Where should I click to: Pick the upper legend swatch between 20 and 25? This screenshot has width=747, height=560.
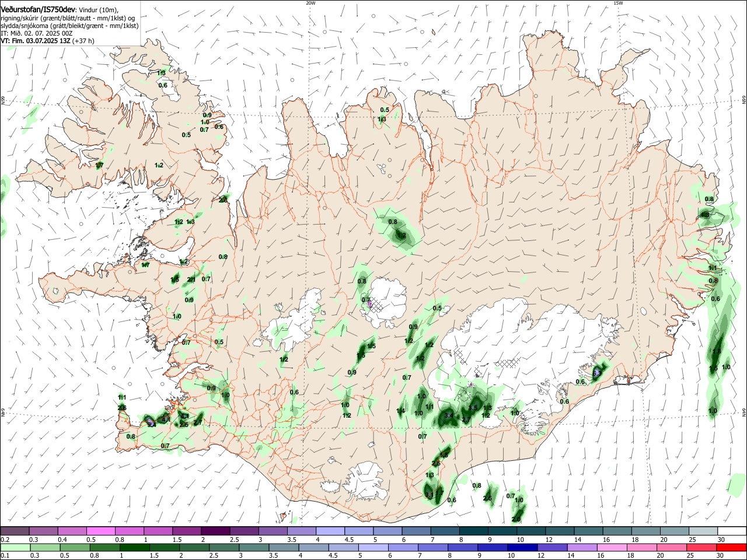(673, 531)
